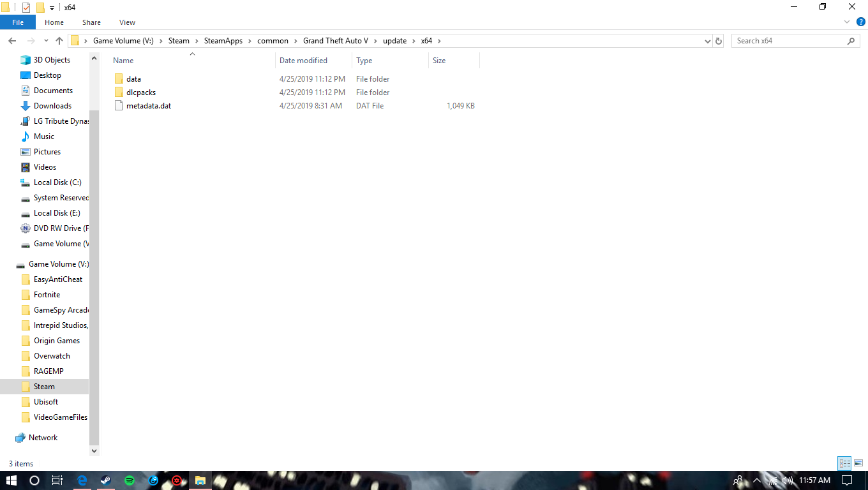This screenshot has width=868, height=490.
Task: Sort files by the Name column header
Action: tap(122, 60)
